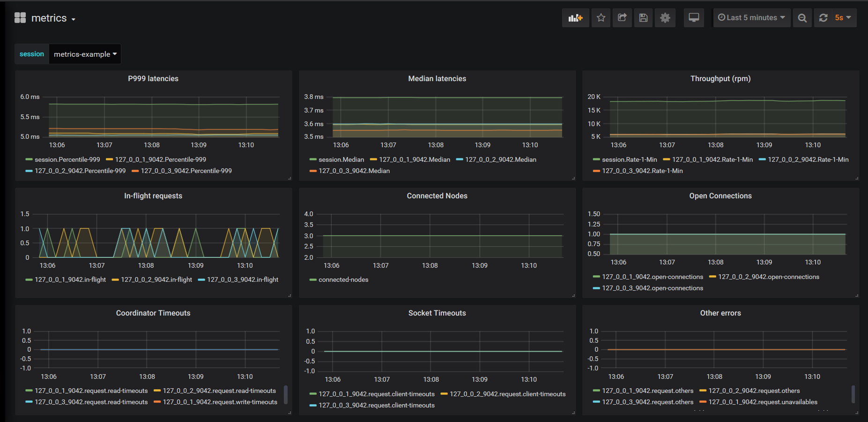Open dashboard settings gear icon
Image resolution: width=868 pixels, height=422 pixels.
coord(665,18)
